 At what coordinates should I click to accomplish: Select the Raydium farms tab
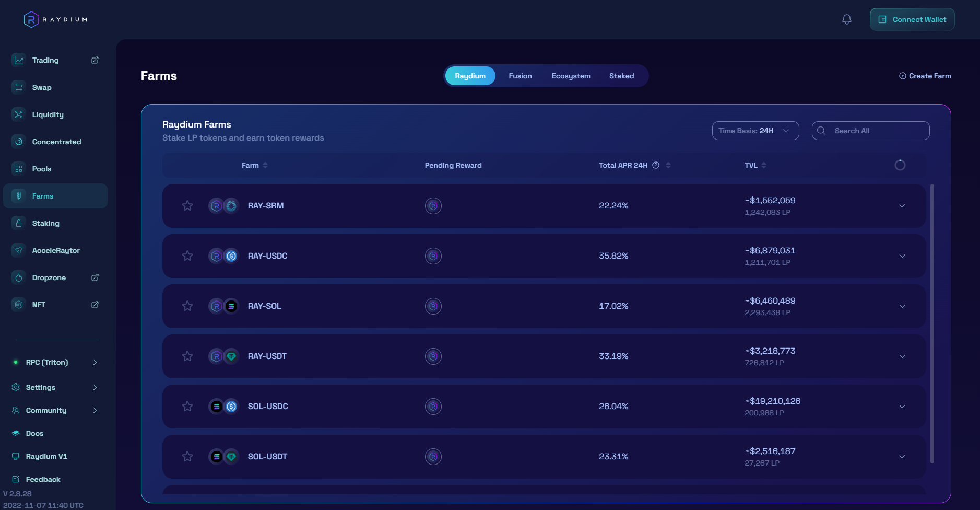point(470,76)
